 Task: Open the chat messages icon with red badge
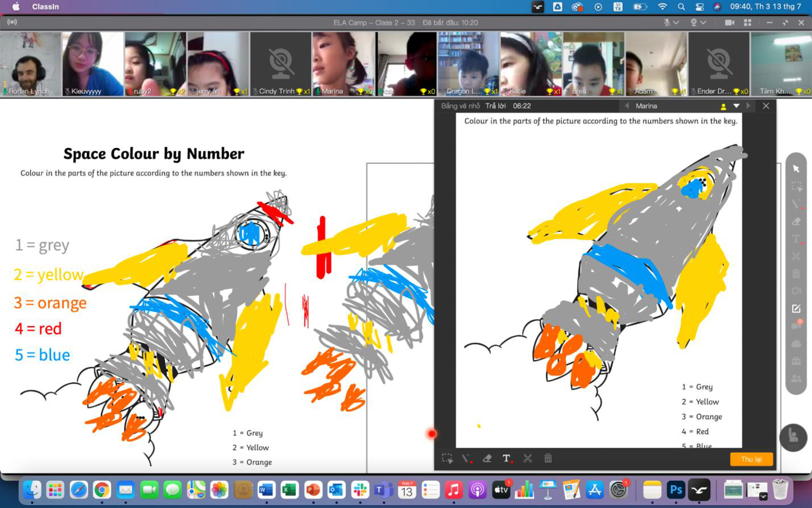pos(796,326)
